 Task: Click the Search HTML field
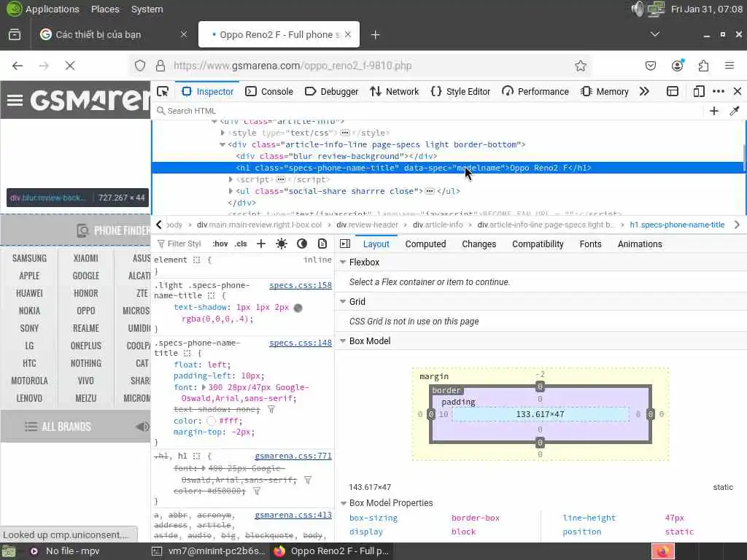[429, 111]
